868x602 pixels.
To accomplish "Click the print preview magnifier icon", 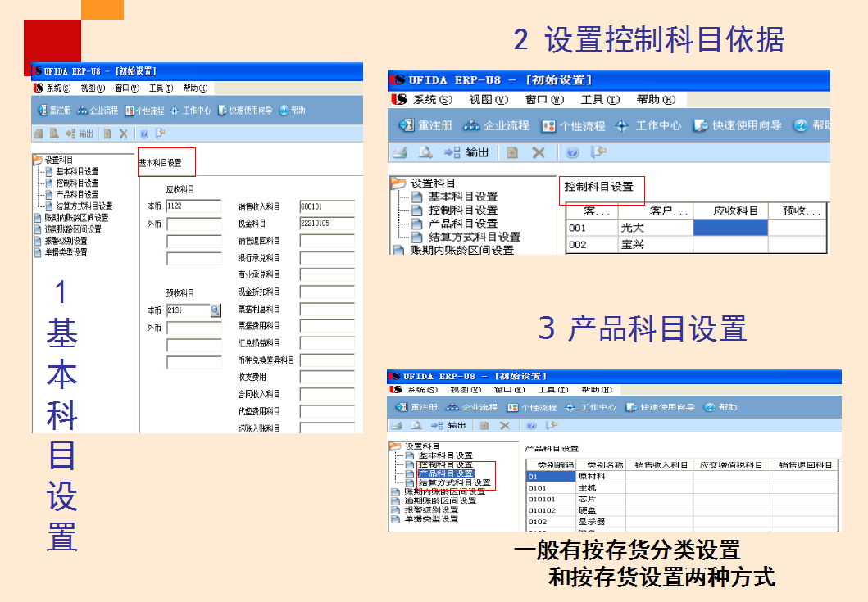I will (55, 133).
